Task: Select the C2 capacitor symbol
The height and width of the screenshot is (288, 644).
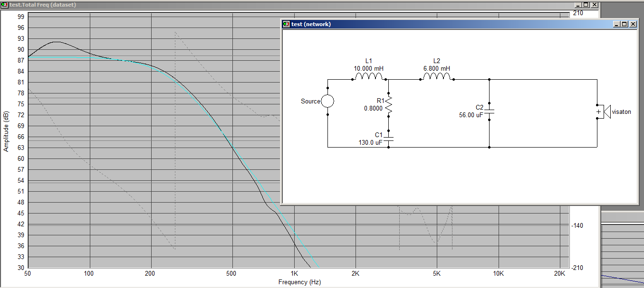Action: coord(489,111)
